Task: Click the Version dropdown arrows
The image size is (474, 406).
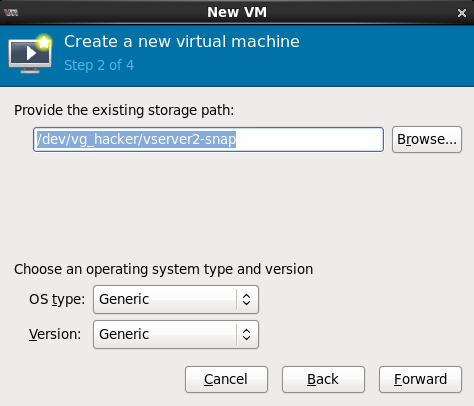Action: coord(246,334)
